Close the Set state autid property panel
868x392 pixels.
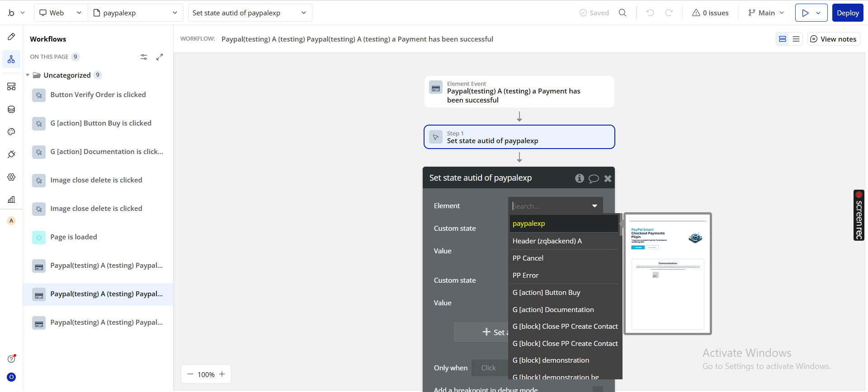608,178
